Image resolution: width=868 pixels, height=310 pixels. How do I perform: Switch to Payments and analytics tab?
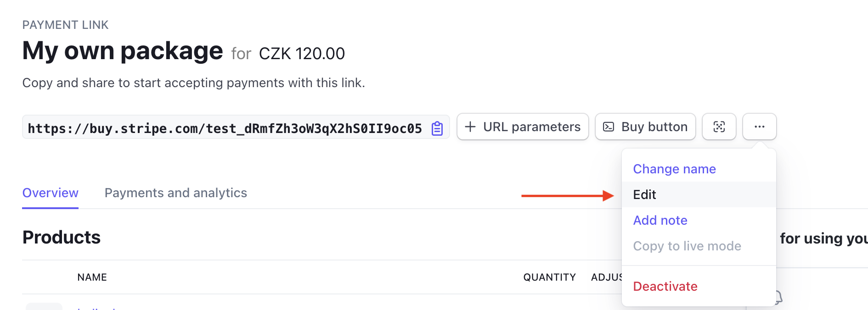pyautogui.click(x=176, y=193)
